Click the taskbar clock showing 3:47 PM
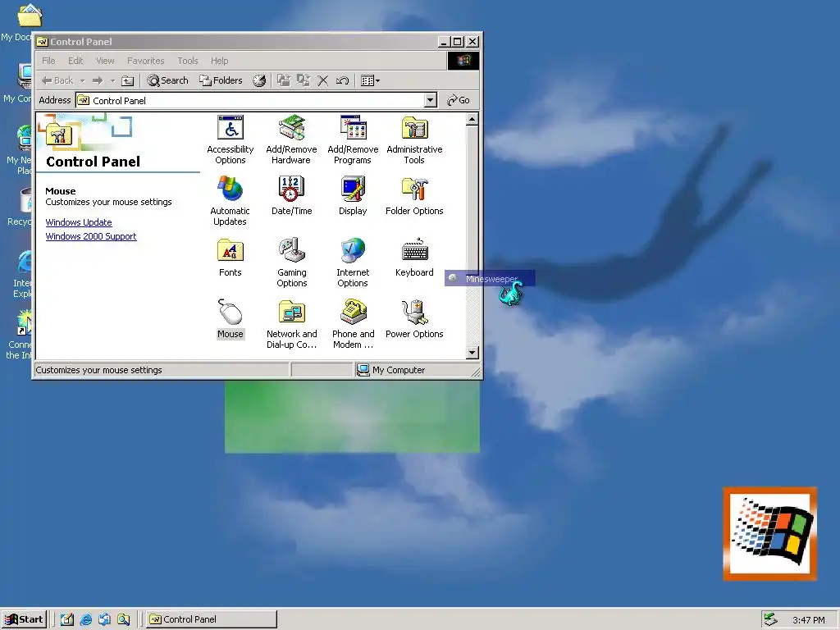 [x=808, y=620]
